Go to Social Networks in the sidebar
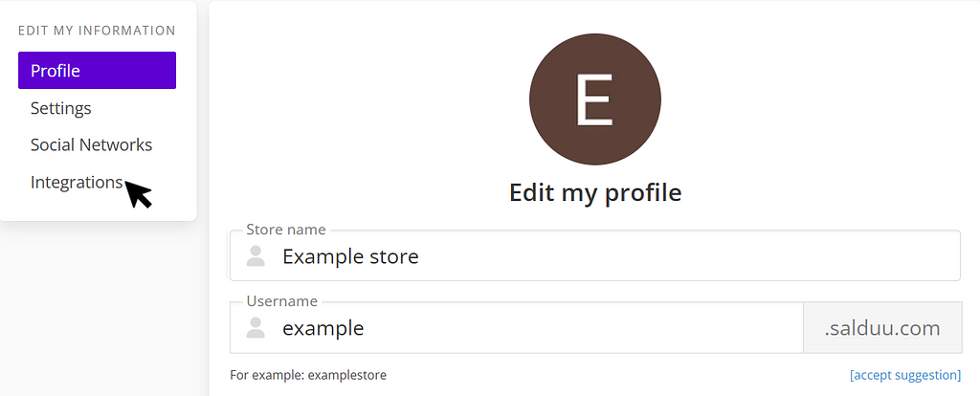Screen dimensions: 980x396 click(x=91, y=145)
